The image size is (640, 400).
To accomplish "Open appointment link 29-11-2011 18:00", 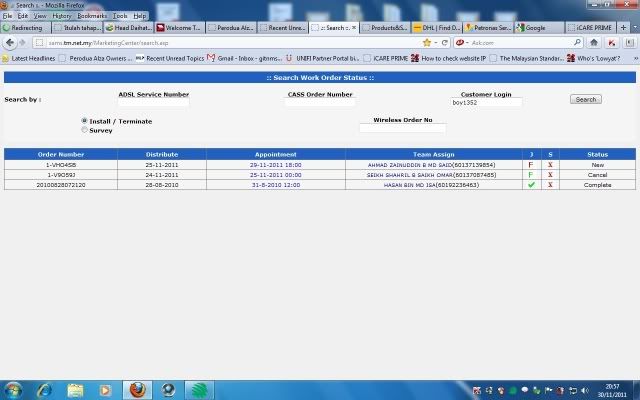I will coord(275,165).
